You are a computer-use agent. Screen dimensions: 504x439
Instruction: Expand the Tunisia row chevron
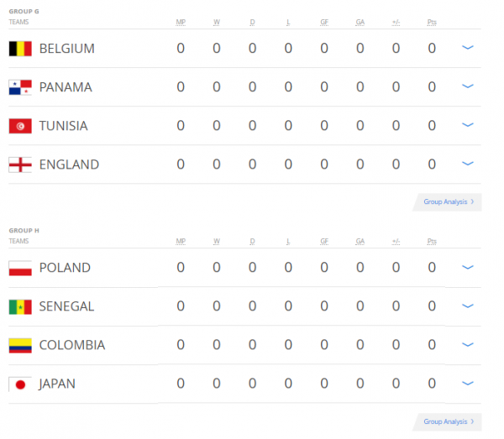coord(468,125)
